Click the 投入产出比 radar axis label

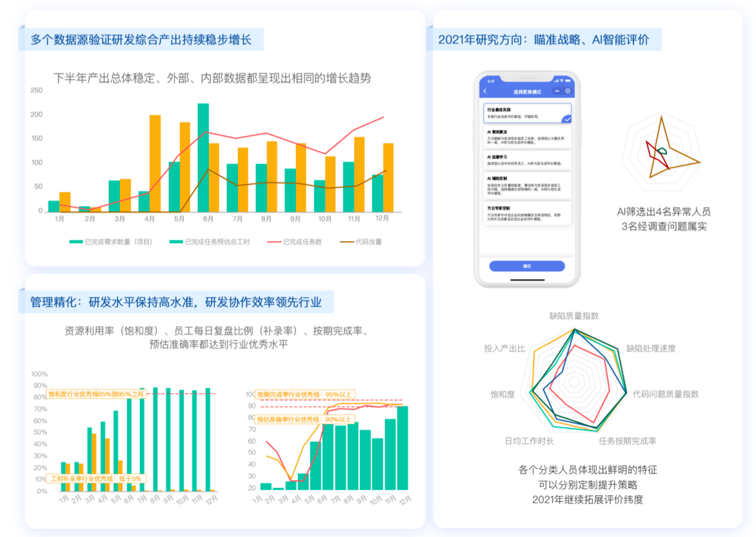click(504, 349)
